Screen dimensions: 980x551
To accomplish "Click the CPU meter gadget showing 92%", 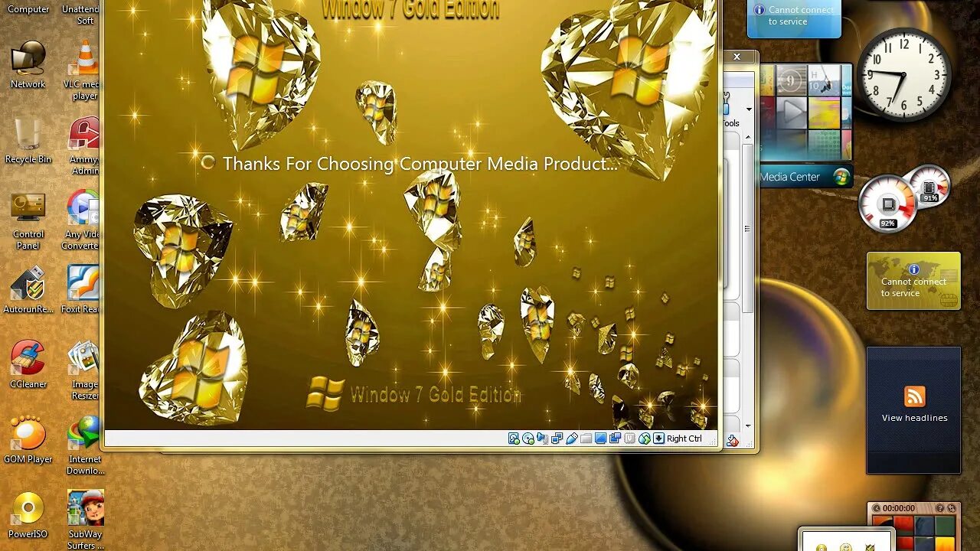I will [x=888, y=204].
